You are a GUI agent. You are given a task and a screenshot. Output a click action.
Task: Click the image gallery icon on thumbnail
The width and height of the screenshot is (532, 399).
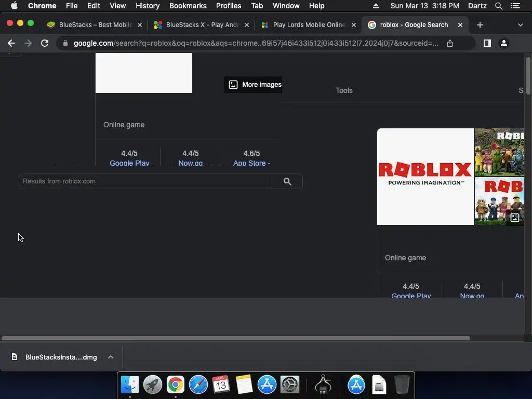pyautogui.click(x=515, y=218)
